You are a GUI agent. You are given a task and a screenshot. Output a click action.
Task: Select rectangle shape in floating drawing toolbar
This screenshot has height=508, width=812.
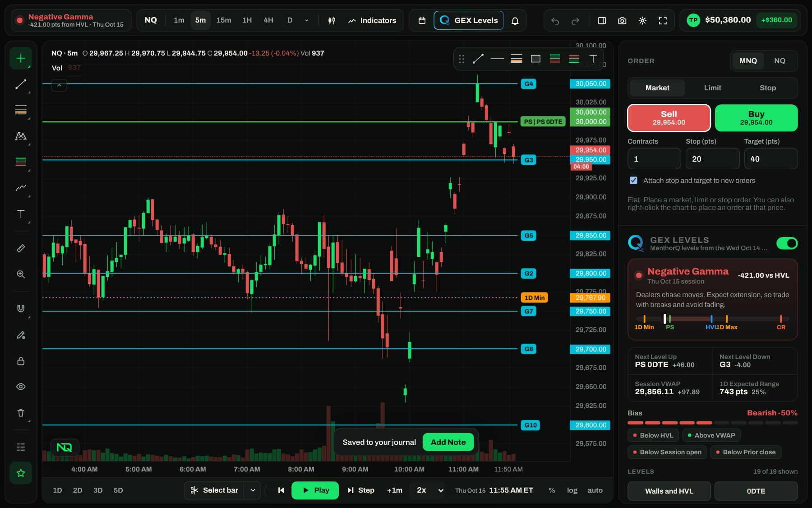click(535, 59)
